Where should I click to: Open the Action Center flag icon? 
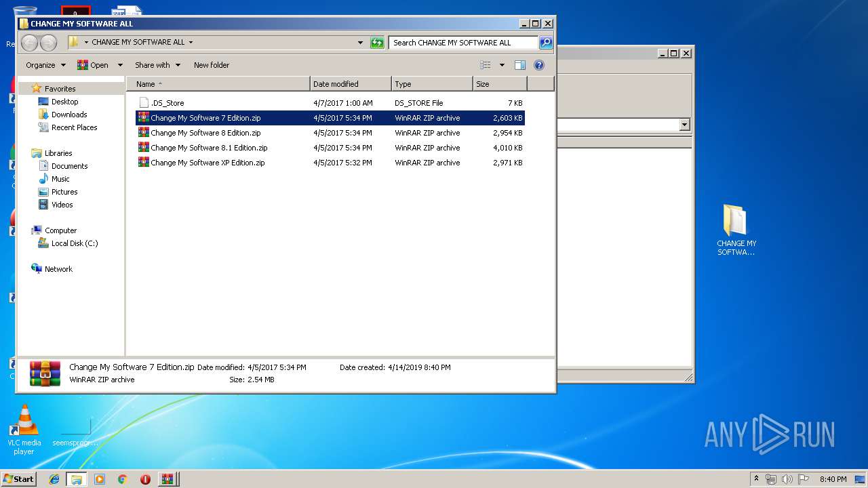(x=803, y=479)
